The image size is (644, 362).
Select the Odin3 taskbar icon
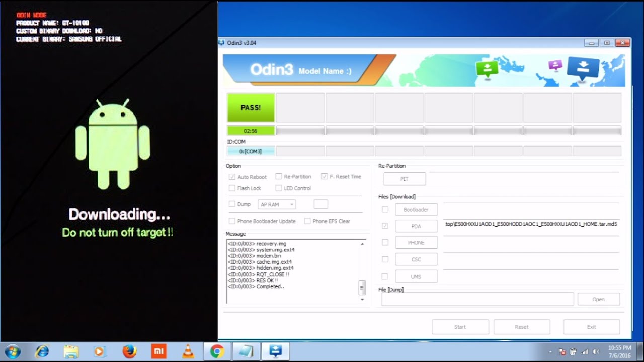pyautogui.click(x=276, y=351)
